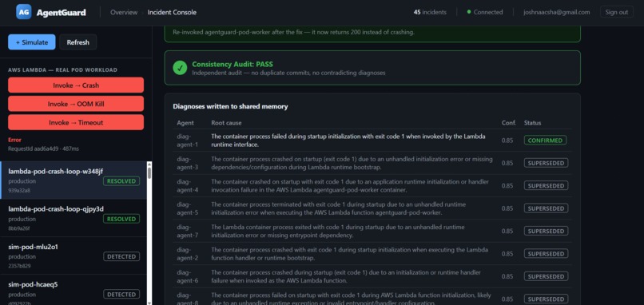644x305 pixels.
Task: Click the Independent audit description line
Action: coord(288,73)
